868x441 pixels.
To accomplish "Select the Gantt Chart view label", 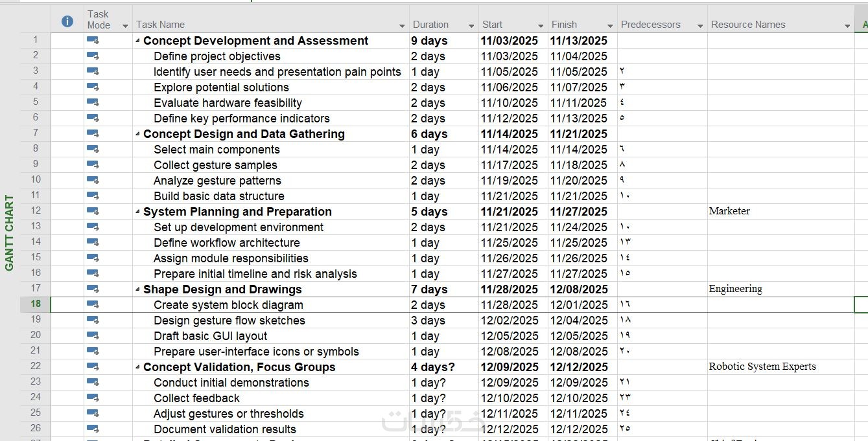I will click(10, 233).
